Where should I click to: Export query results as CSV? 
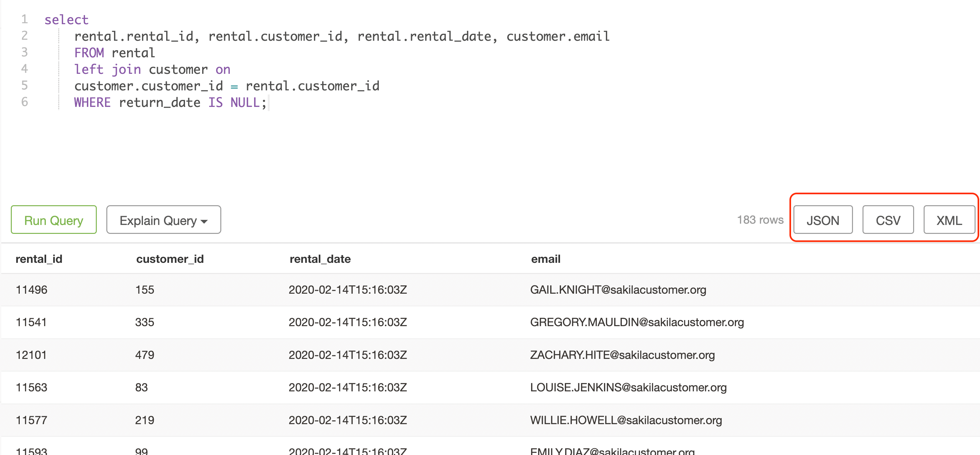(888, 220)
